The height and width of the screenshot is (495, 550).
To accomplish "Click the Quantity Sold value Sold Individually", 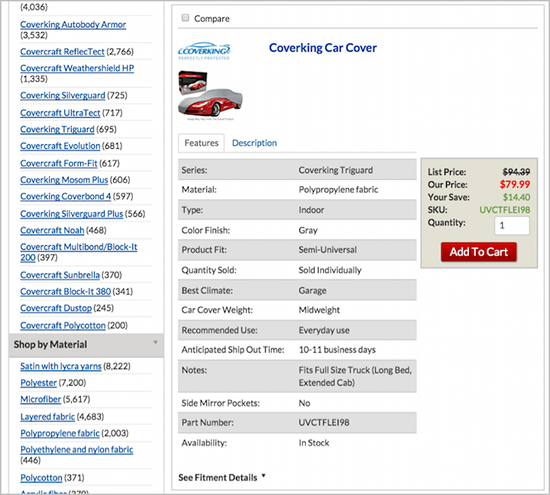I will point(330,270).
